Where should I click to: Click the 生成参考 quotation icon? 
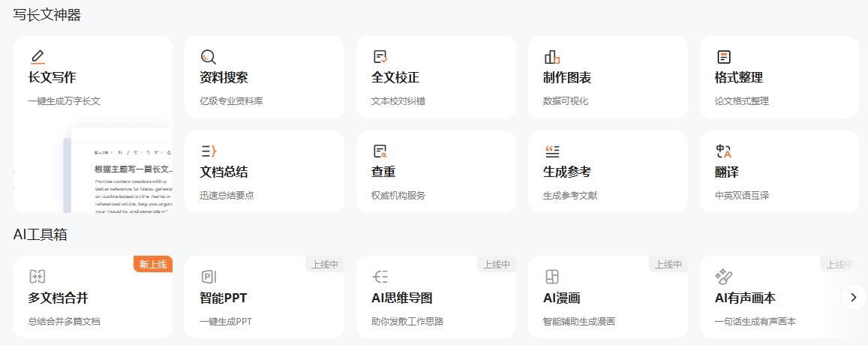point(552,151)
